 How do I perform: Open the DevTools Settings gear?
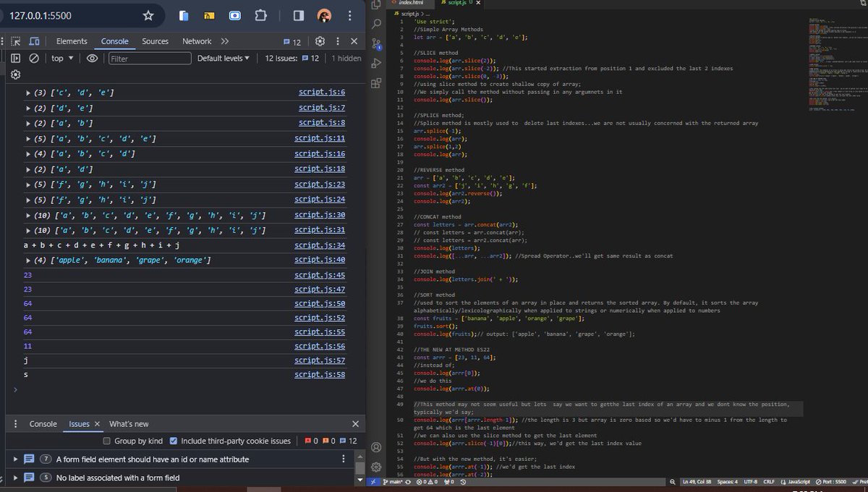tap(320, 41)
